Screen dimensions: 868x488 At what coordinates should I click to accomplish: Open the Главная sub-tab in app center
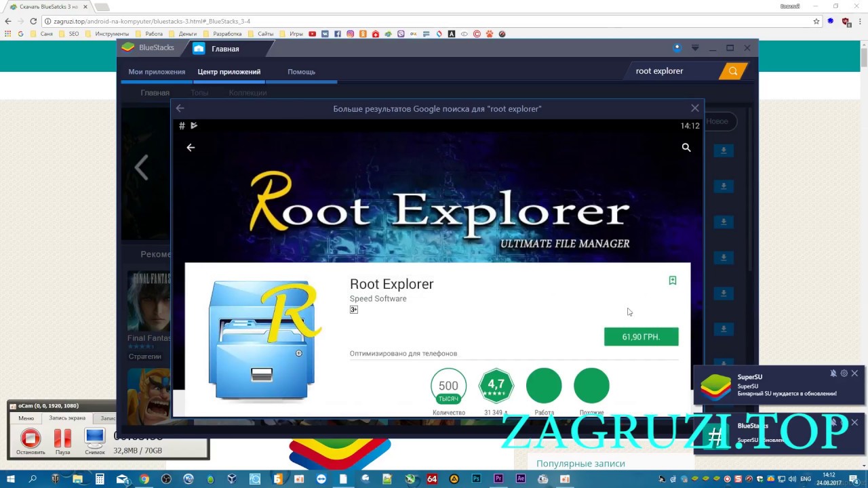155,93
